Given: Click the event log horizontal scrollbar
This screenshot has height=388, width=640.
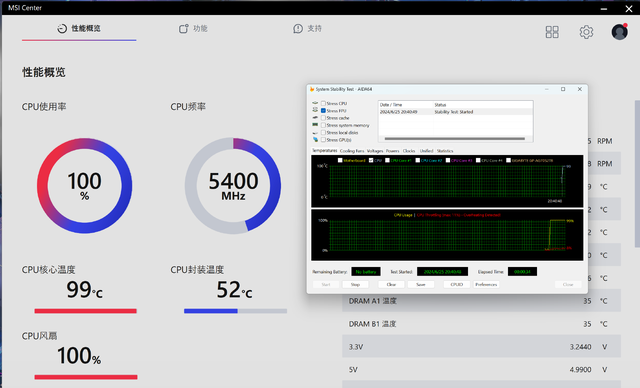Looking at the screenshot, I should [x=455, y=139].
